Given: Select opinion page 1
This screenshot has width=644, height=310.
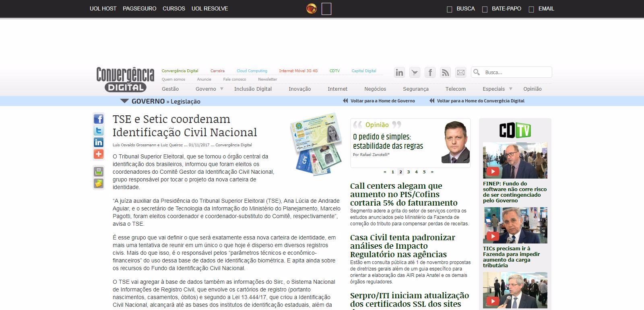Looking at the screenshot, I should click(393, 172).
